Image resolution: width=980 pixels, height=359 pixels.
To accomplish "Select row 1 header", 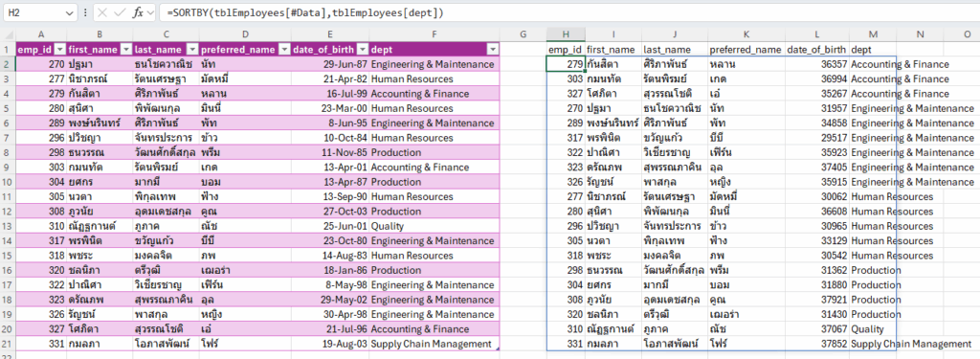I will tap(8, 50).
